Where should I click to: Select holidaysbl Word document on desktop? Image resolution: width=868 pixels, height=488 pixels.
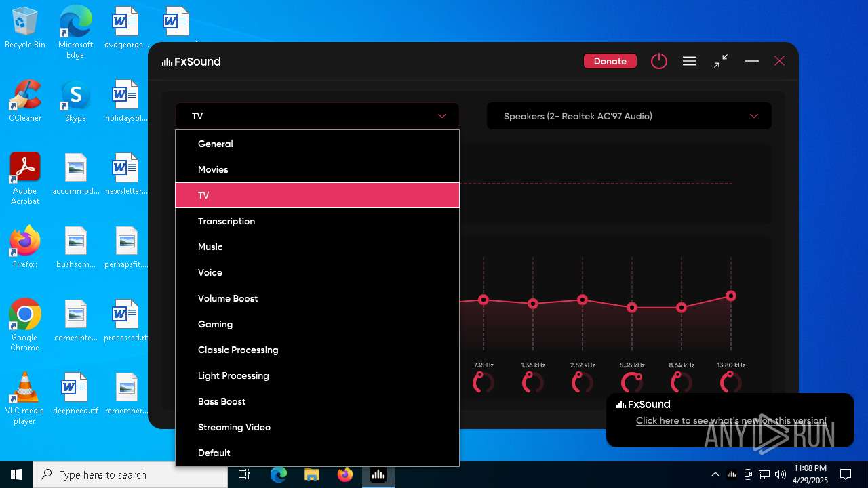126,101
